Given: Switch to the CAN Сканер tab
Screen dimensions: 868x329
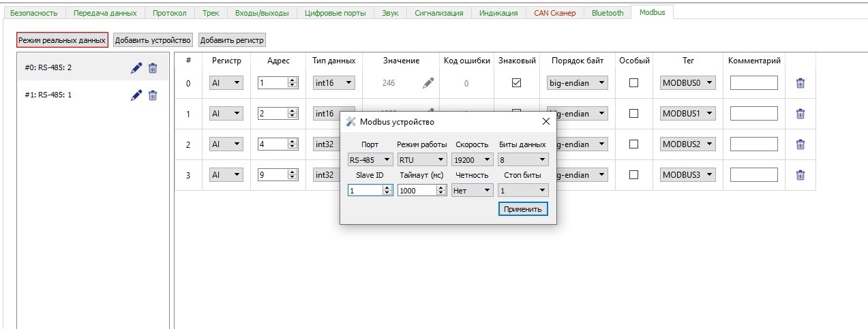Looking at the screenshot, I should [554, 12].
